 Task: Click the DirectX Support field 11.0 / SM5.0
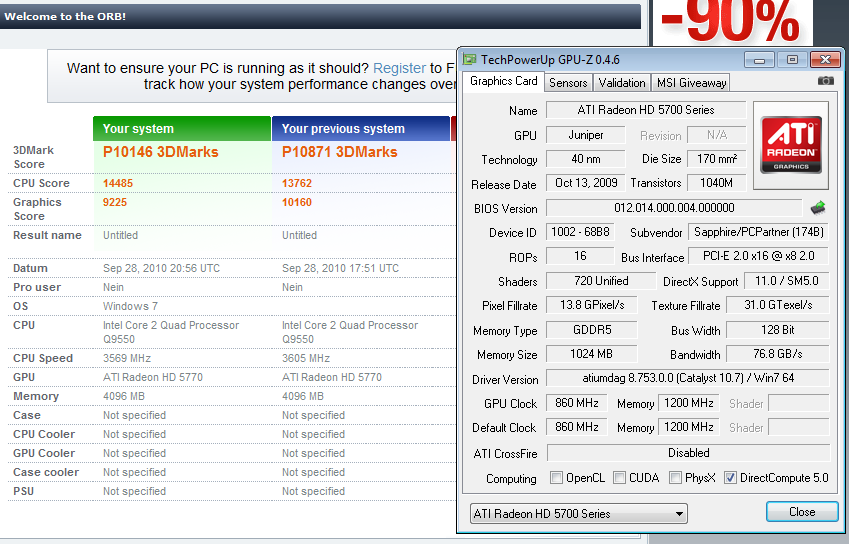786,281
